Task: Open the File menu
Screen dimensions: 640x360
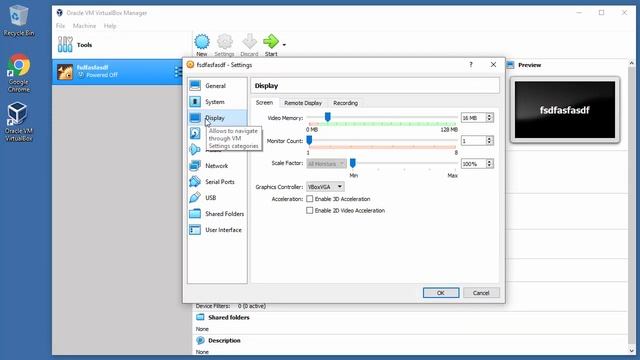Action: click(60, 26)
